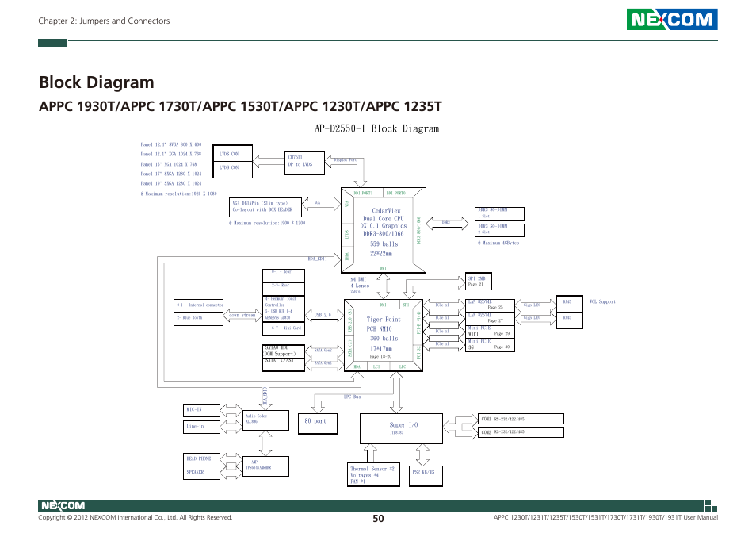Click the 'HEAD PHONE' box
This screenshot has width=756, height=533.
[201, 459]
